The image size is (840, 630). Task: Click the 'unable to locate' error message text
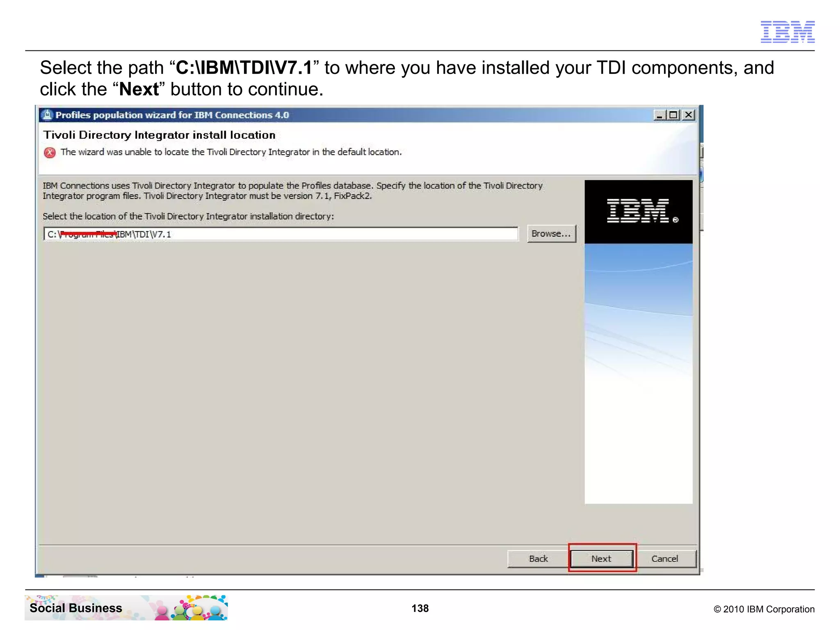tap(231, 152)
